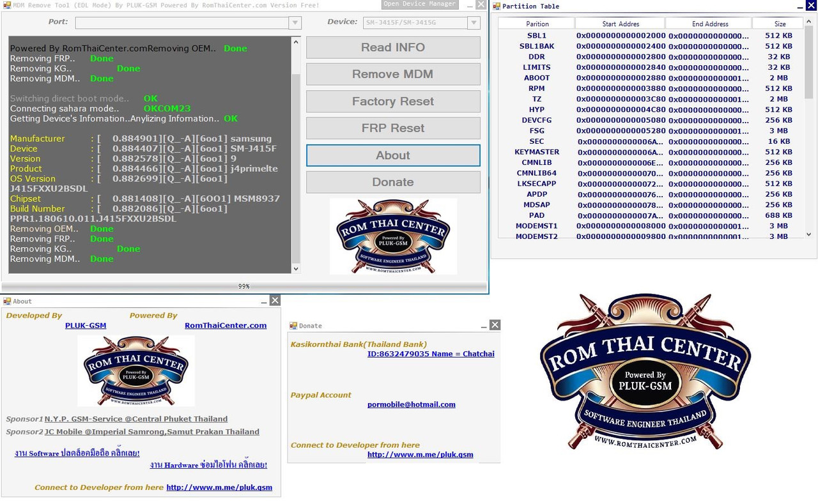This screenshot has width=818, height=504.
Task: Close the Donate window
Action: point(495,325)
